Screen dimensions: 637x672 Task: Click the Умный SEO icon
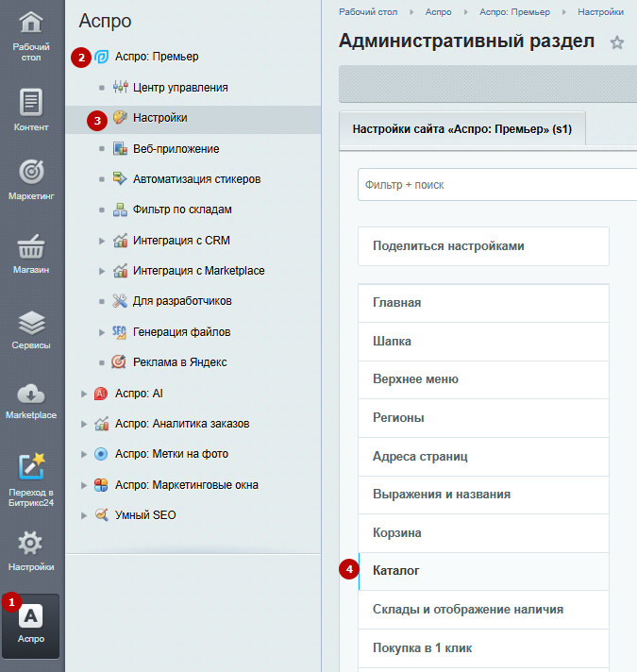coord(102,514)
